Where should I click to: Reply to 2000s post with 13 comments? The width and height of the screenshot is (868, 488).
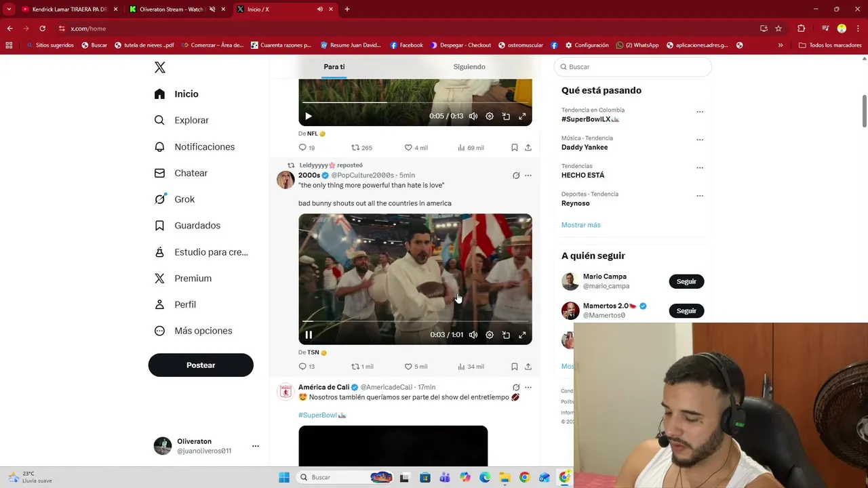point(307,367)
